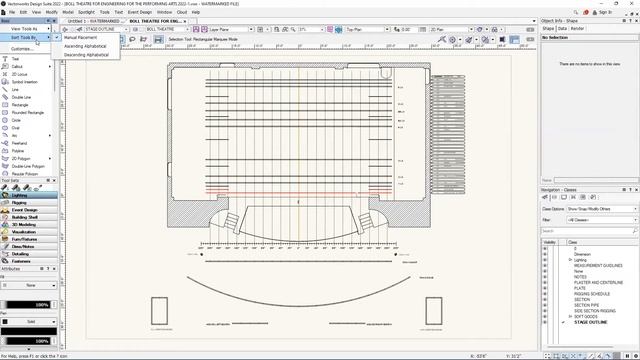Open the Fill style dropdown showing None
Screen dimensions: 640x360
point(29,285)
